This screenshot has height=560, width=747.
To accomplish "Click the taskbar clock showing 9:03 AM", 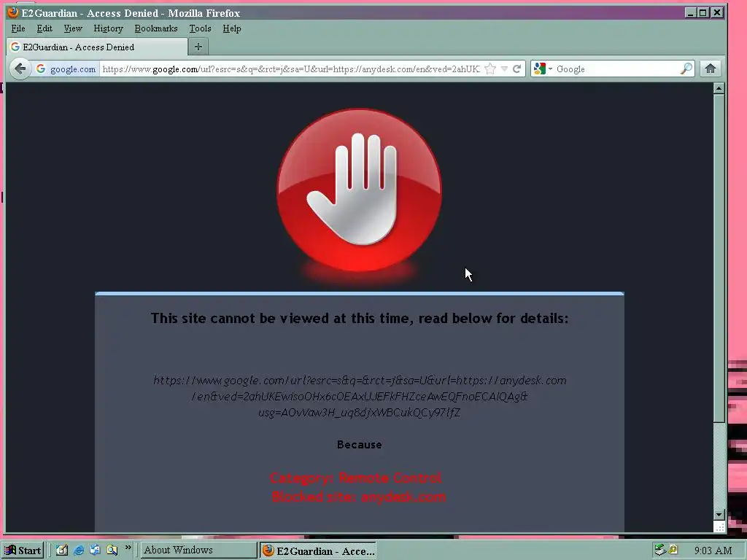I will [713, 551].
